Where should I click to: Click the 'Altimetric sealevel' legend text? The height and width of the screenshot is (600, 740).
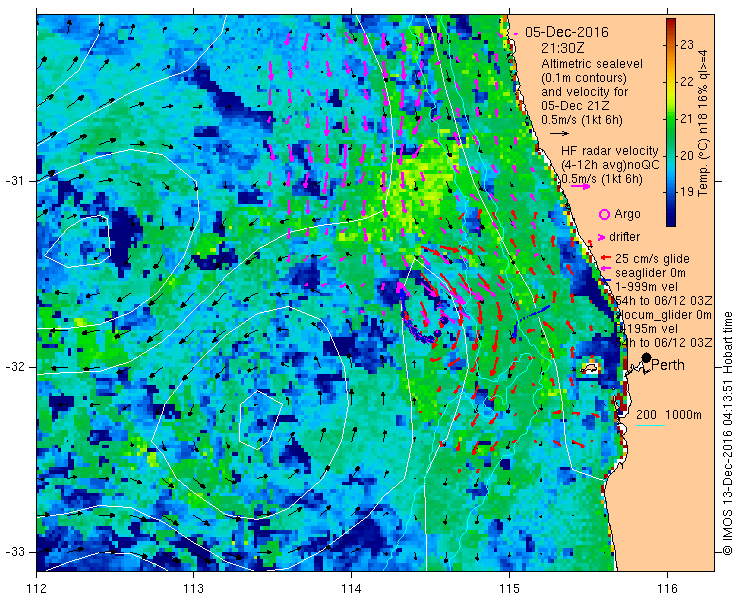point(592,64)
